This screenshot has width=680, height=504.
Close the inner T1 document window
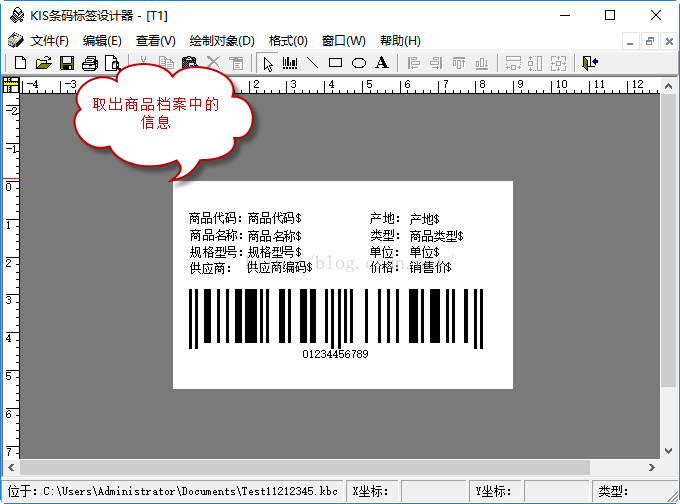(x=669, y=42)
